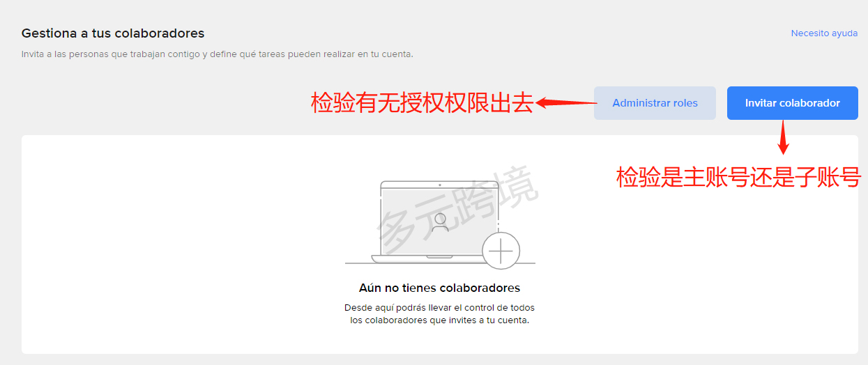Select the heading 'Gestiona a tus colaboradores'
The image size is (868, 365).
point(113,33)
